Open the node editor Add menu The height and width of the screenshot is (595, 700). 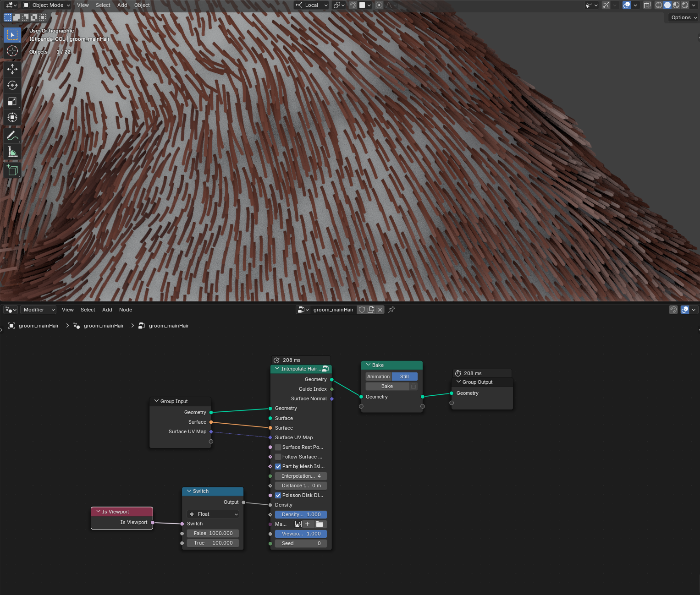107,310
